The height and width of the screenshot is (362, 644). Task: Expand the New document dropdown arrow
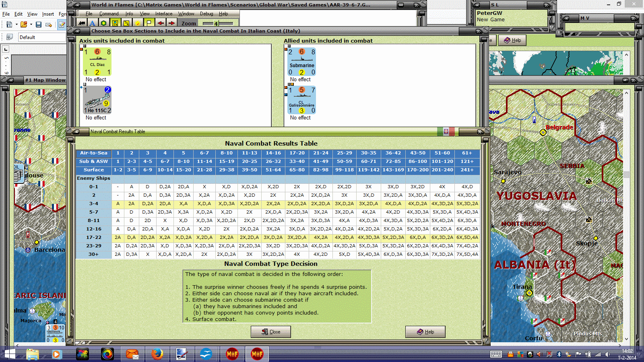pyautogui.click(x=17, y=25)
